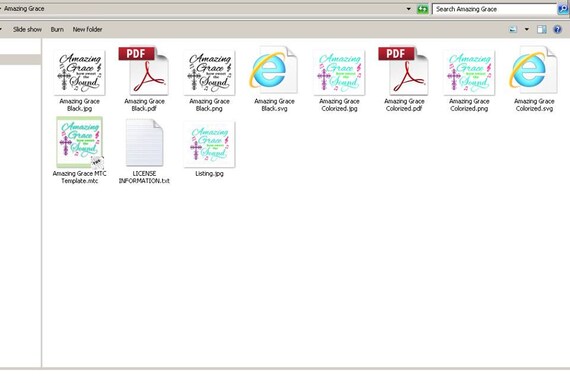
Task: Click the change view icon
Action: pyautogui.click(x=513, y=29)
